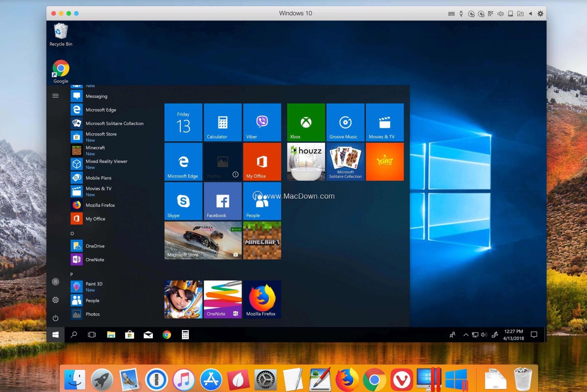Open the Microsoft Edge tile
Screen dimensions: 587x392
pyautogui.click(x=183, y=162)
